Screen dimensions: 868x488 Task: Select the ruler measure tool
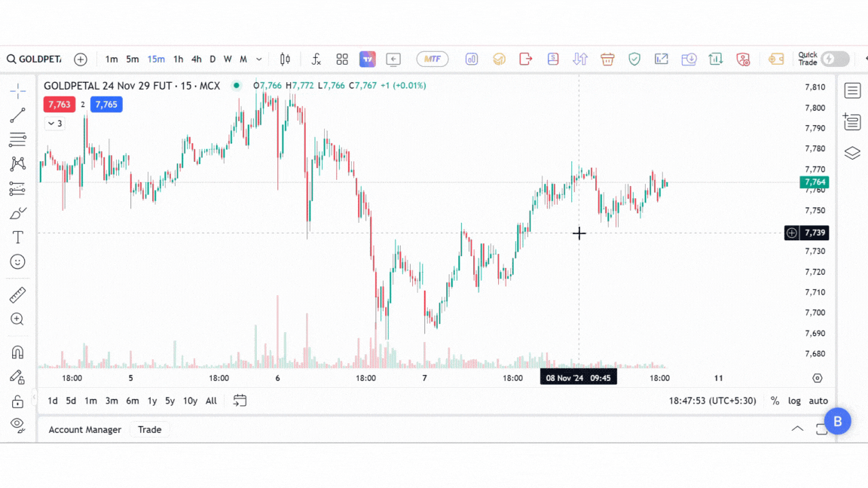coord(17,294)
